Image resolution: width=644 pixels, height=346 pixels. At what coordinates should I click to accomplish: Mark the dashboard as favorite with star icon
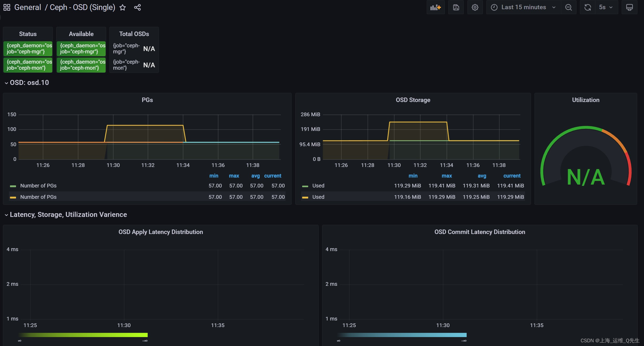coord(122,7)
